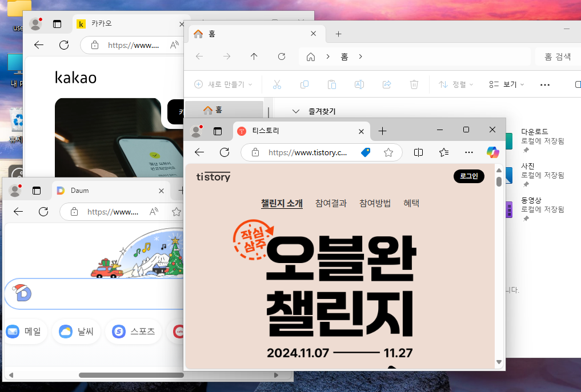Select 참여방법 menu on Tistory page
The width and height of the screenshot is (581, 392).
375,203
